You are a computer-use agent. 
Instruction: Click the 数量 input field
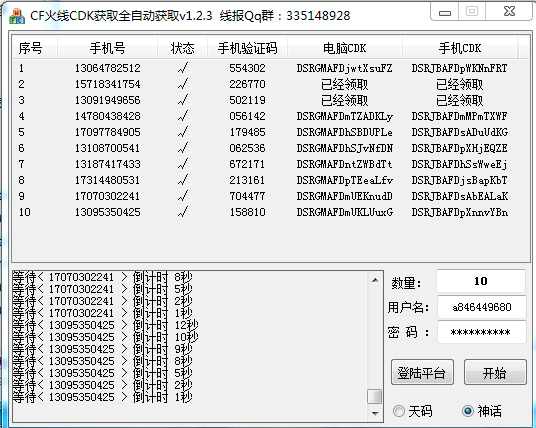(481, 281)
